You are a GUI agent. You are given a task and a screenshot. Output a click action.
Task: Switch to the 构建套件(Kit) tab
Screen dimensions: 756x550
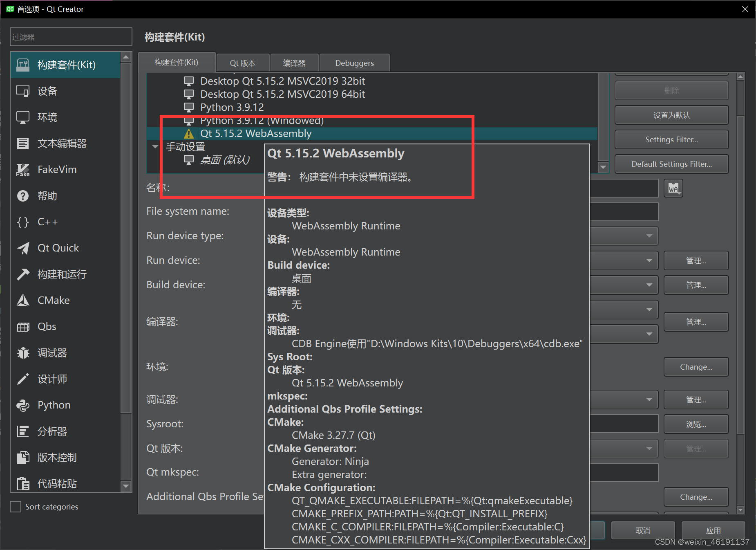pyautogui.click(x=177, y=63)
